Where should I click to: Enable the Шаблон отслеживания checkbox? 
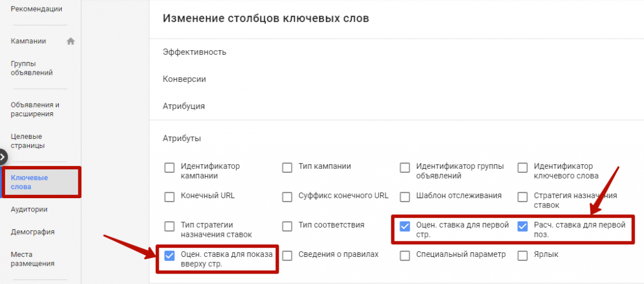pyautogui.click(x=405, y=197)
